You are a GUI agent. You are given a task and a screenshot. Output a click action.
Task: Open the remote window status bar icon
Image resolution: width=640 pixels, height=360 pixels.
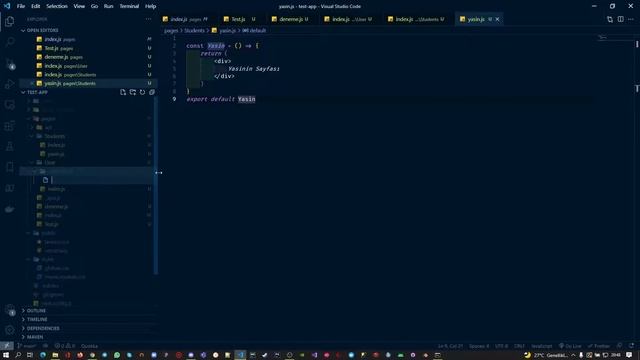click(7, 346)
